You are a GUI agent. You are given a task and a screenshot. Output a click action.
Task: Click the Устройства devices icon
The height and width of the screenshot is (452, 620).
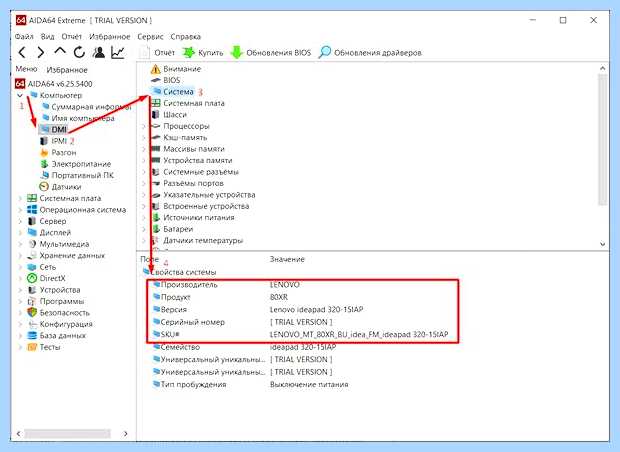32,290
